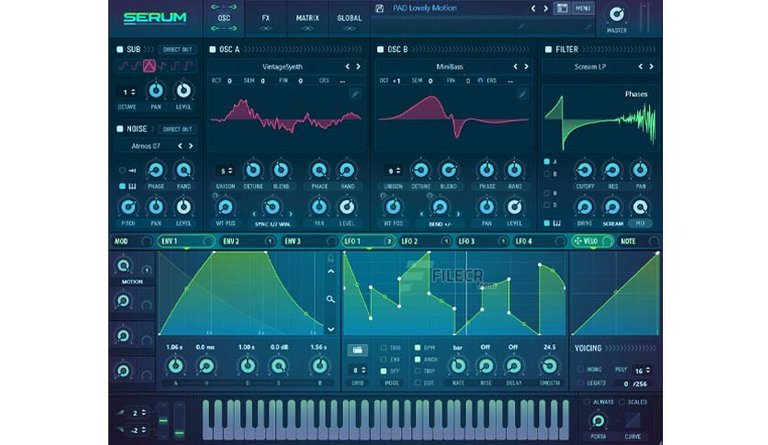Open the VintageSynth wavetable menu
The height and width of the screenshot is (445, 768).
point(283,67)
